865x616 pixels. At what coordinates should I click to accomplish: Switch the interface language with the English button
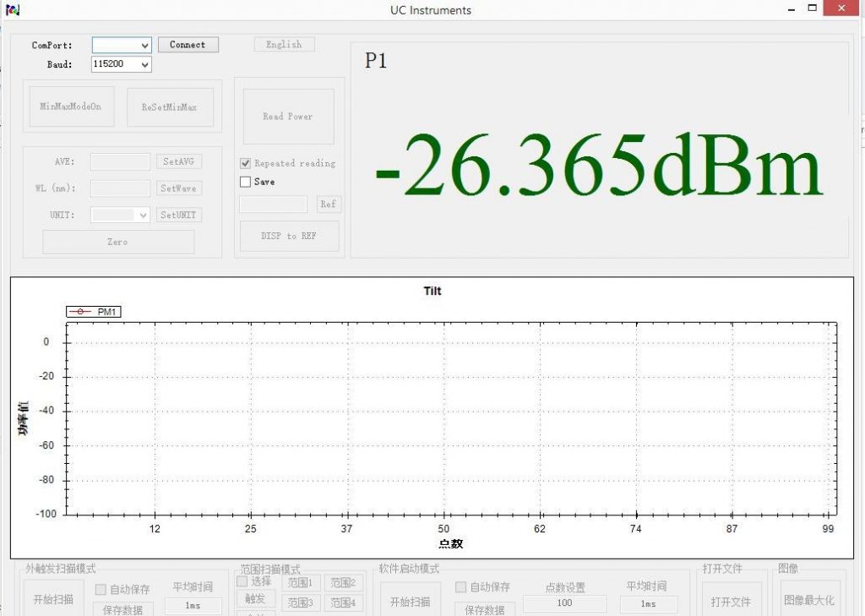click(284, 44)
